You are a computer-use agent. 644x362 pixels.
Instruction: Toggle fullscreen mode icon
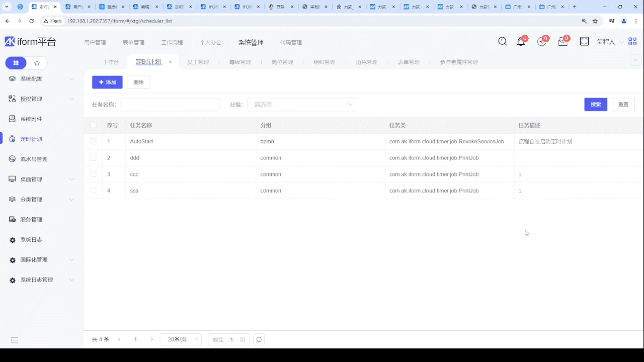584,42
